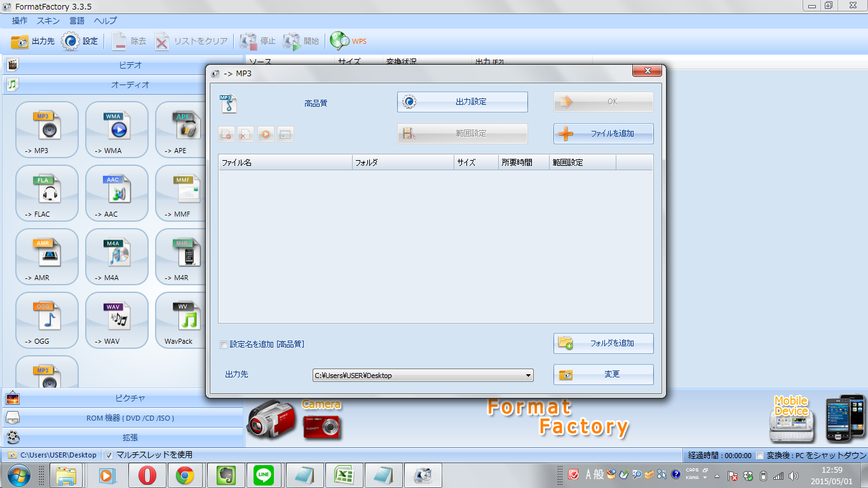
Task: Open the Windows Start button
Action: pyautogui.click(x=18, y=475)
